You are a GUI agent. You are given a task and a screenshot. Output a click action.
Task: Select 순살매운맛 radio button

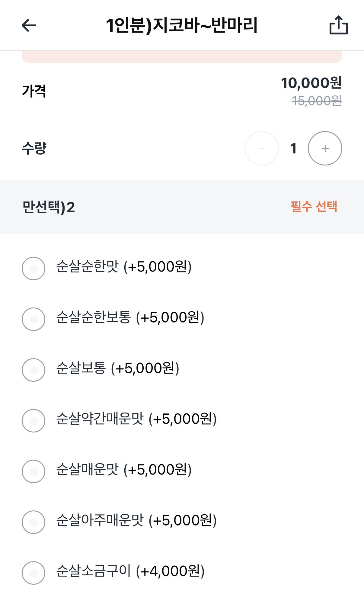pyautogui.click(x=34, y=471)
